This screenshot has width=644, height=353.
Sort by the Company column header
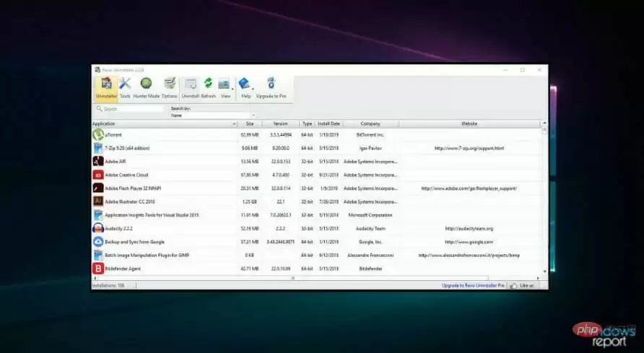click(370, 123)
